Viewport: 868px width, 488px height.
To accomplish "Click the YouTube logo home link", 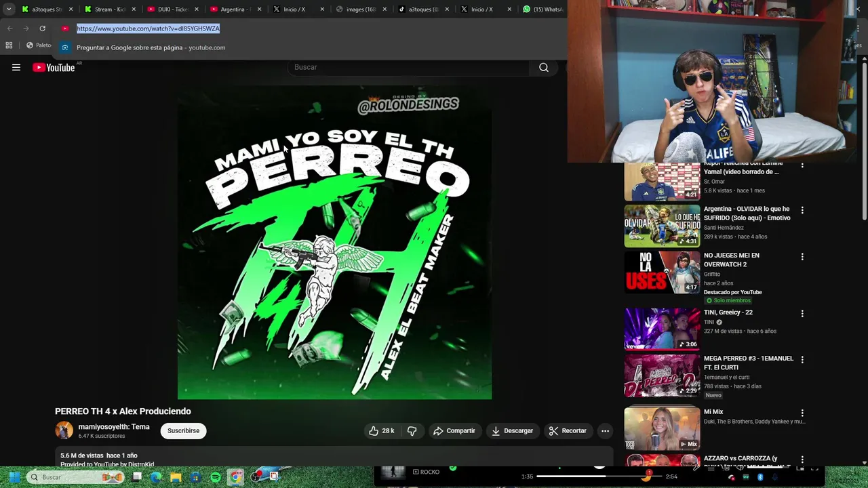I will tap(54, 67).
